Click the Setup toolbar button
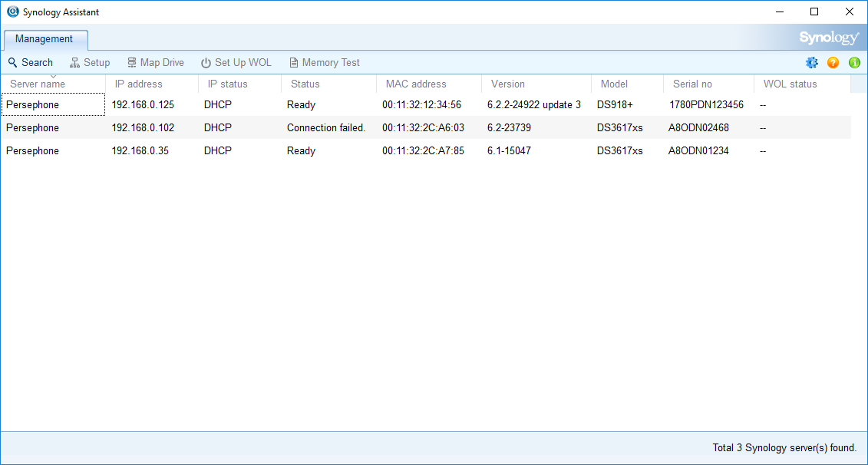The width and height of the screenshot is (868, 465). [90, 63]
